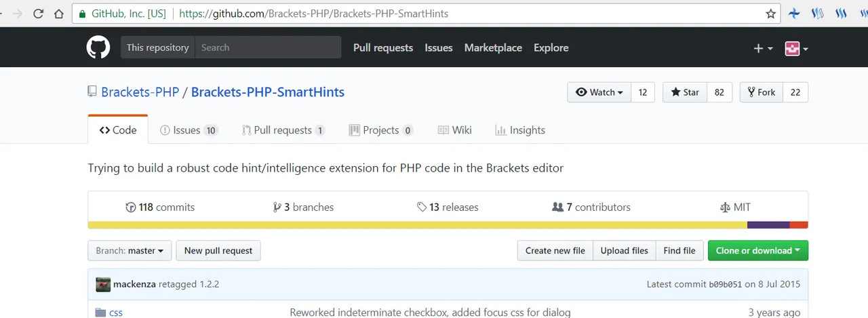The height and width of the screenshot is (318, 868).
Task: Open Explore in top navigation
Action: coord(551,47)
